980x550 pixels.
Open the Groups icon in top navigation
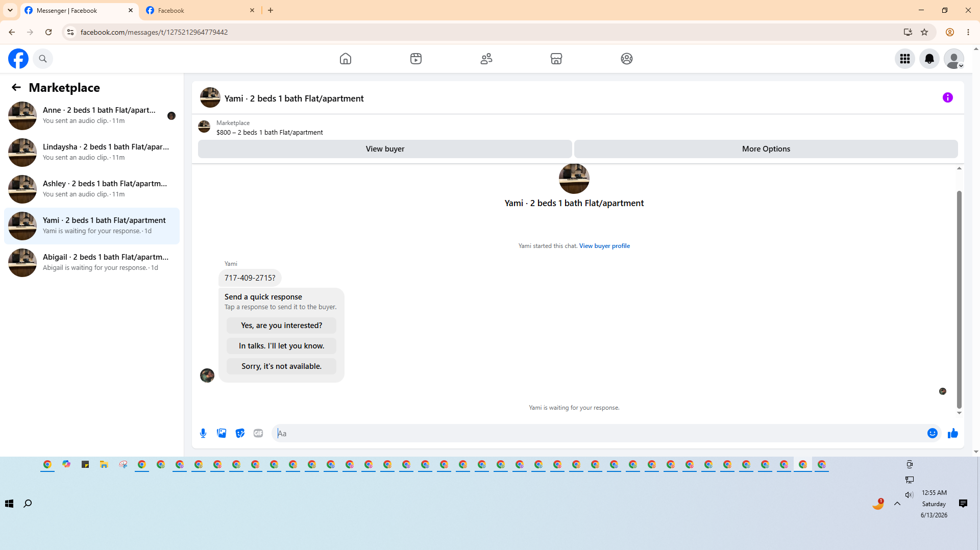(627, 59)
